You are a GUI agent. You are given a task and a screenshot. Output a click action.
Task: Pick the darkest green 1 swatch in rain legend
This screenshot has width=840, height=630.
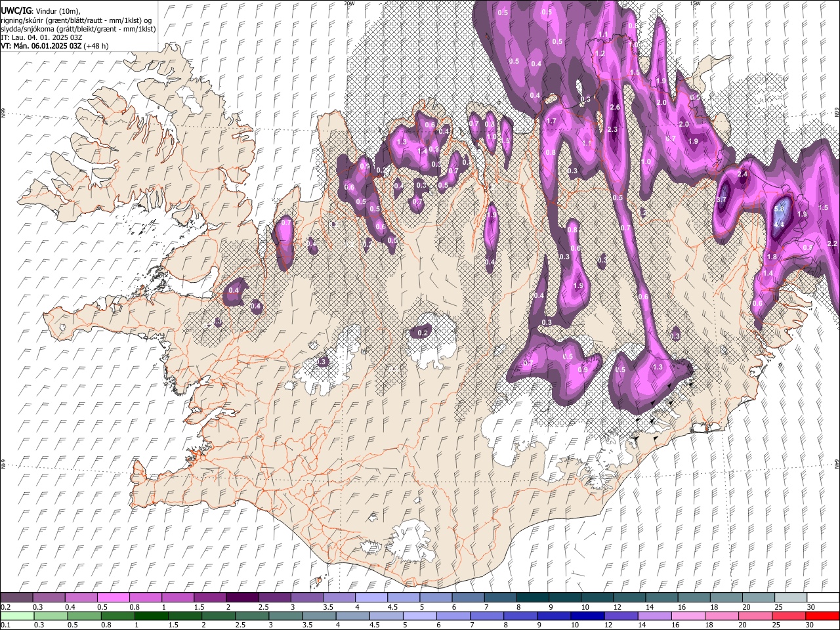[151, 616]
